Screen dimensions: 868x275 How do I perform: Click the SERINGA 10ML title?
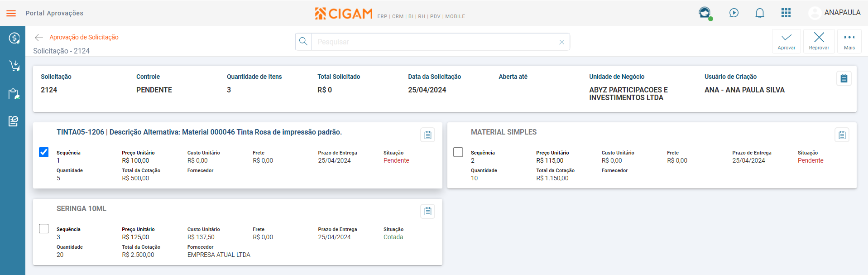(82, 208)
